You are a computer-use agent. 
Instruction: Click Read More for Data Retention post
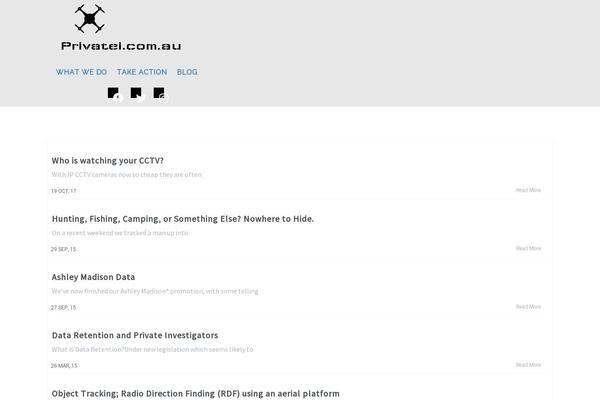tap(528, 365)
